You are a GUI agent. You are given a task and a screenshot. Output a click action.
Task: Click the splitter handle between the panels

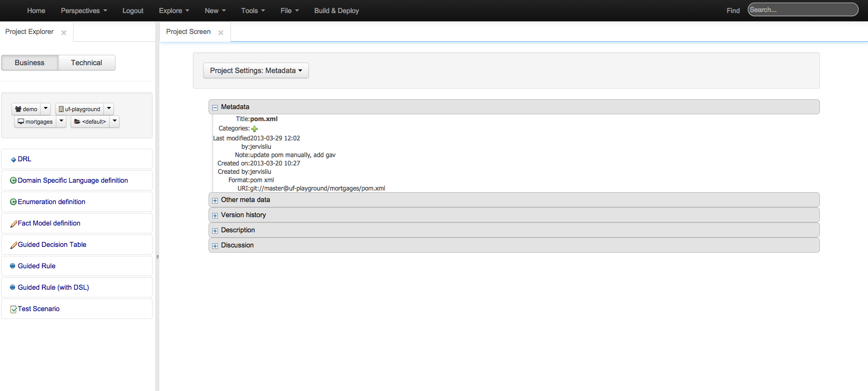157,257
